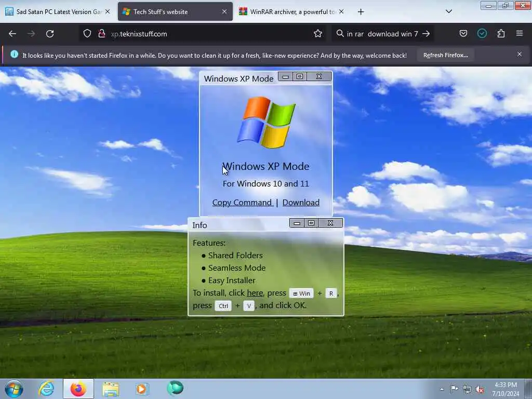
Task: Switch to the Sad Satan PC tab
Action: [x=58, y=11]
